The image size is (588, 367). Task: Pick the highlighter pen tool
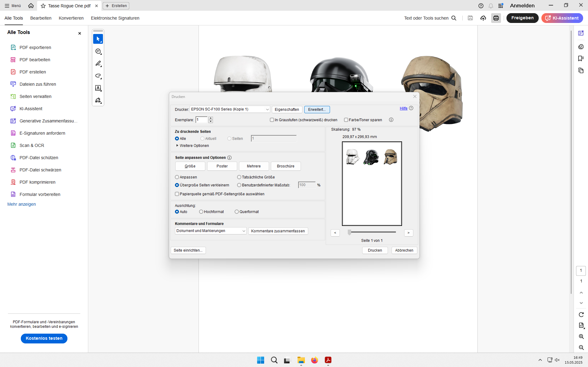(x=98, y=64)
